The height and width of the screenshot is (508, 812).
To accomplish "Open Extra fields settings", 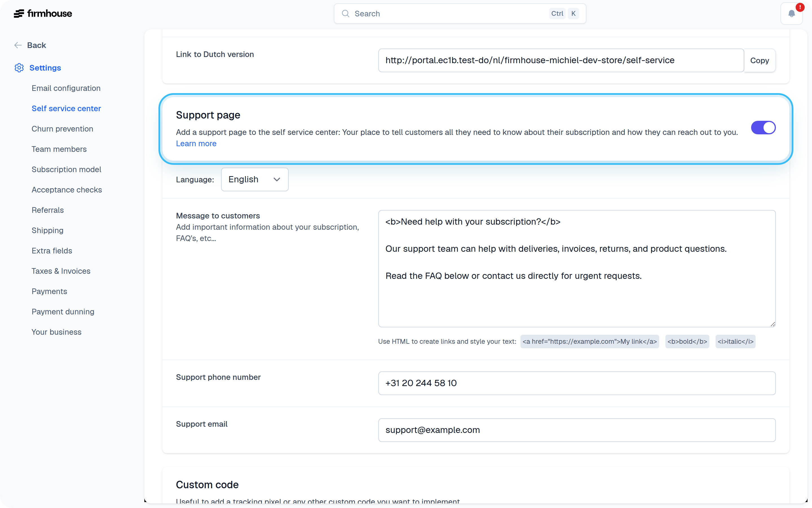I will tap(52, 251).
